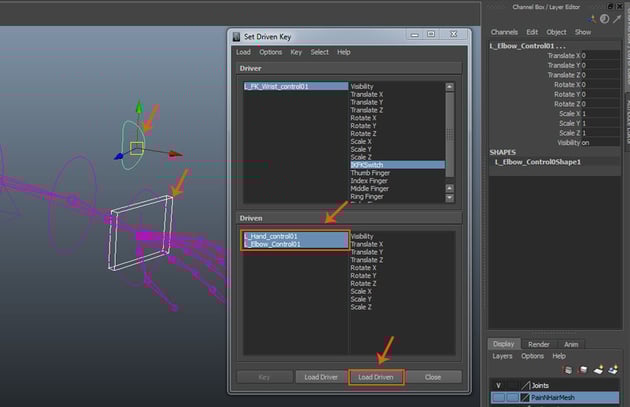Click the first icon atop Channel Box
630x407 pixels.
[593, 18]
